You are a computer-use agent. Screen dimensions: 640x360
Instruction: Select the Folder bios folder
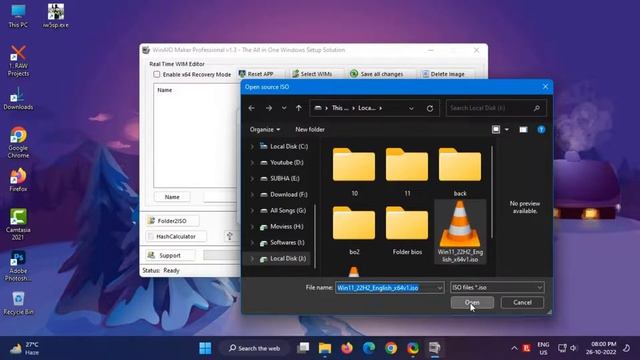tap(407, 230)
